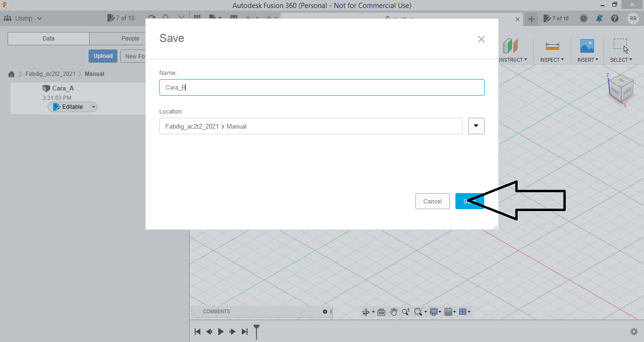Expand the Orbit tool options arrow

[373, 312]
